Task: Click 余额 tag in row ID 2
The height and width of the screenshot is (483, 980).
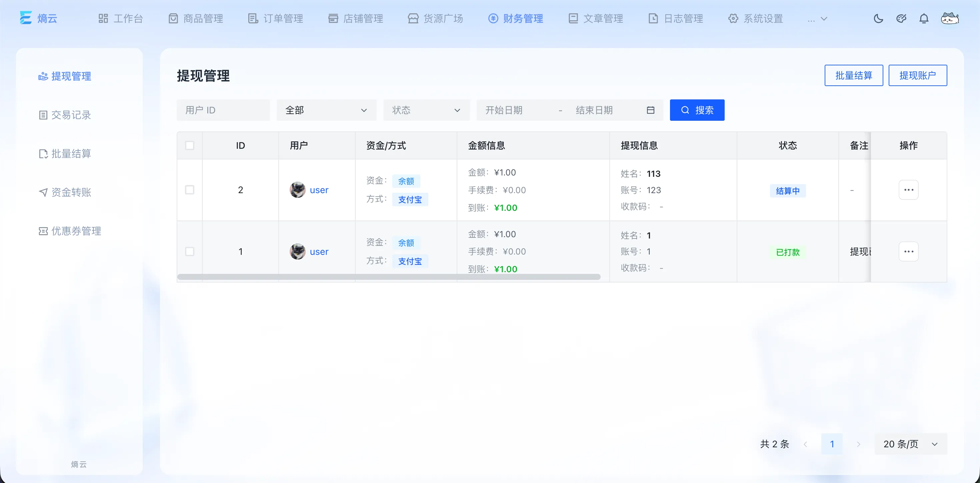Action: pos(406,181)
